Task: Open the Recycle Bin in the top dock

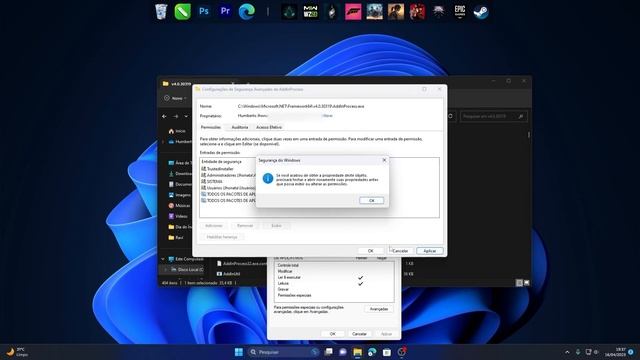Action: (x=161, y=11)
